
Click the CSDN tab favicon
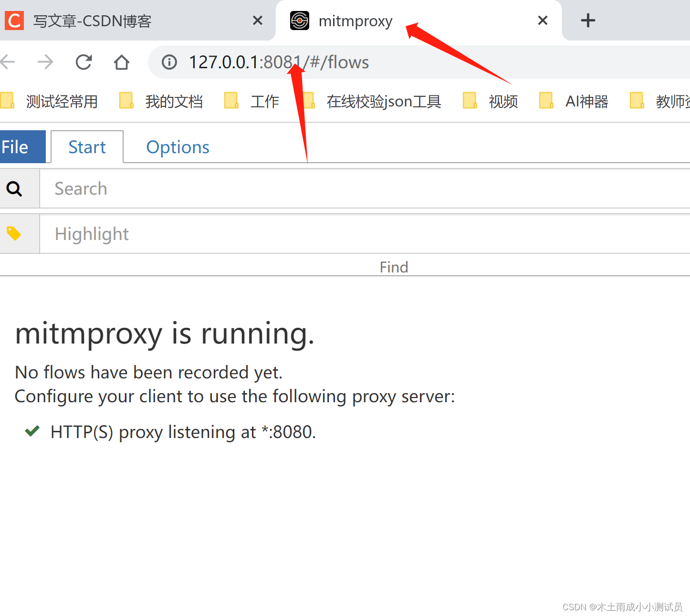point(14,21)
